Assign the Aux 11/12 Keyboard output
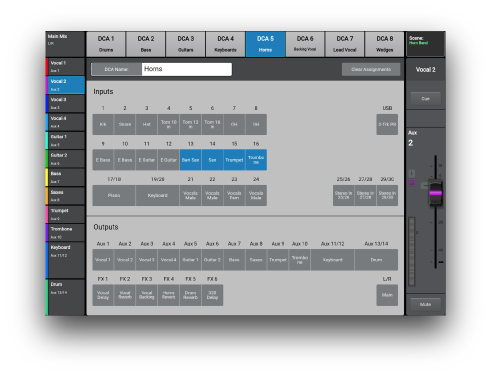 click(332, 260)
